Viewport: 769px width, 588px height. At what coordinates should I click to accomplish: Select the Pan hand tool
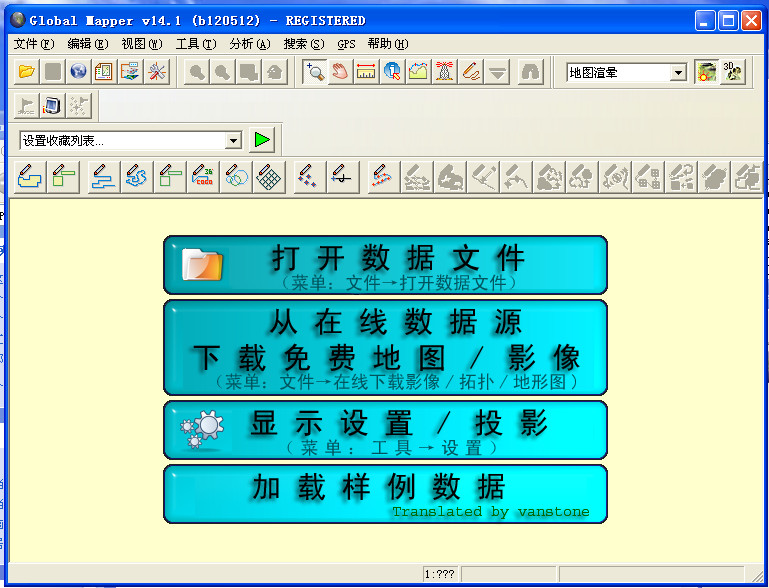(x=340, y=72)
